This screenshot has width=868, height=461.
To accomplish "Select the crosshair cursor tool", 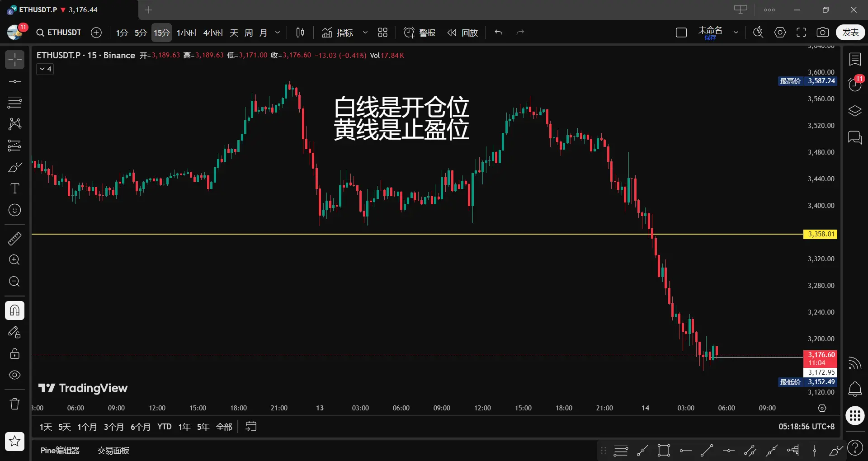I will [14, 60].
